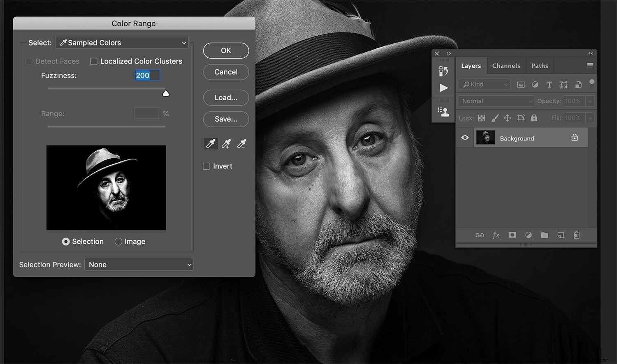Open the layer link icon
Image resolution: width=617 pixels, height=364 pixels.
[480, 235]
